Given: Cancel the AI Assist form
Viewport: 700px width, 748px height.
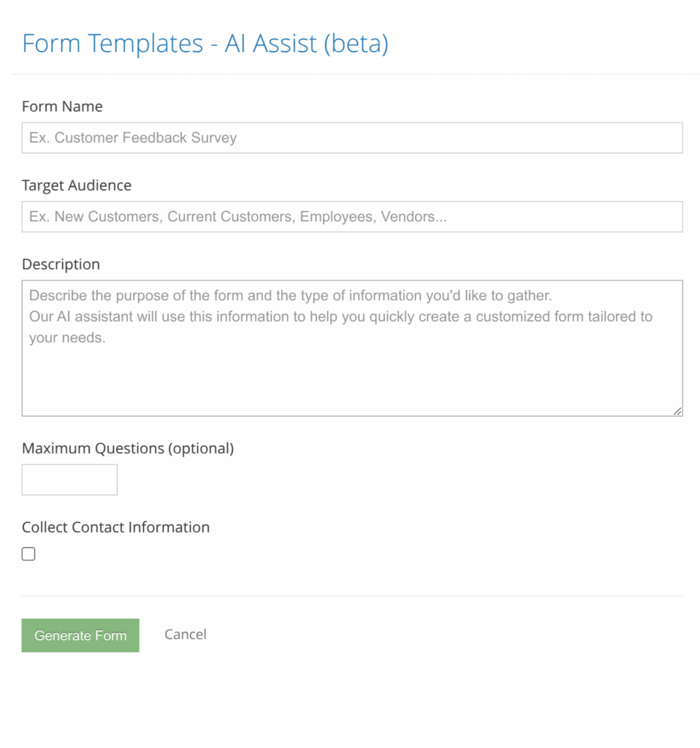Looking at the screenshot, I should [186, 635].
